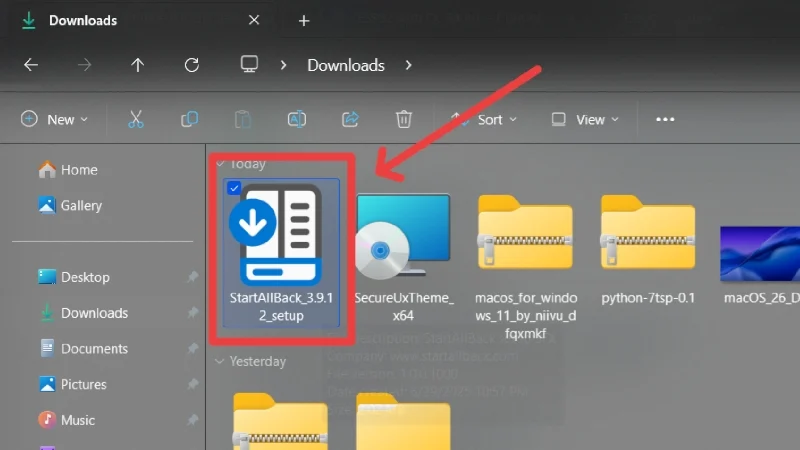Unpin Desktop using its pin icon
The width and height of the screenshot is (800, 450).
(x=192, y=277)
